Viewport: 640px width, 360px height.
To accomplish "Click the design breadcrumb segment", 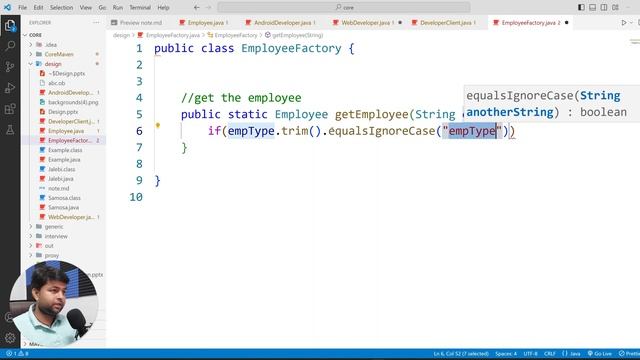I will 121,36.
